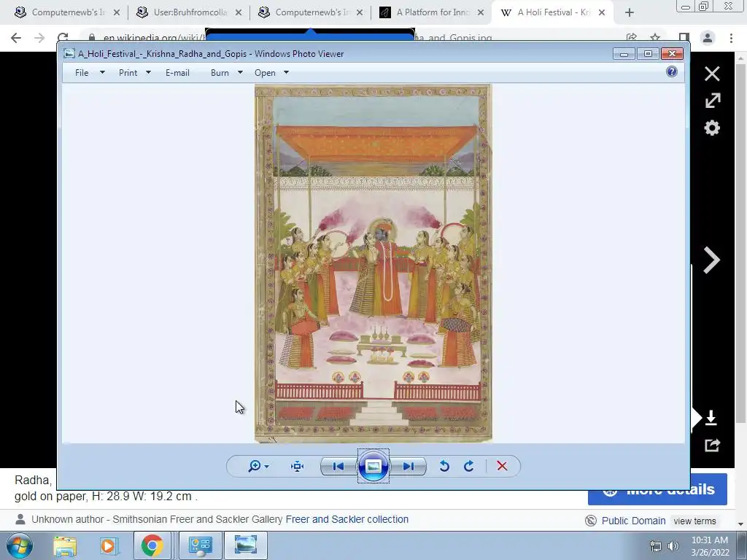Click the Public Domain link
The image size is (747, 560).
pos(633,521)
